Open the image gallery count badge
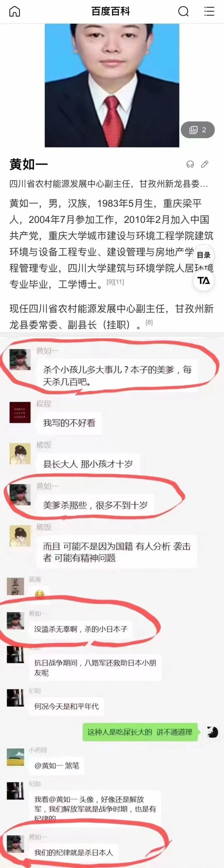This screenshot has width=224, height=868. 198,130
